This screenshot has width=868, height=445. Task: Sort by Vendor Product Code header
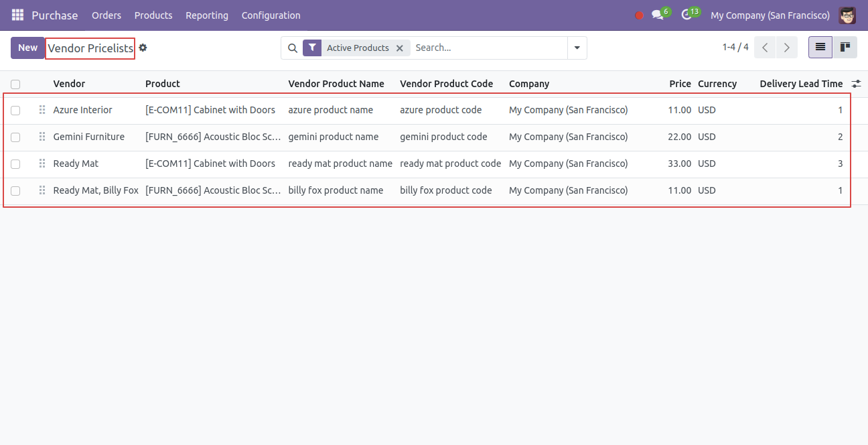tap(447, 84)
